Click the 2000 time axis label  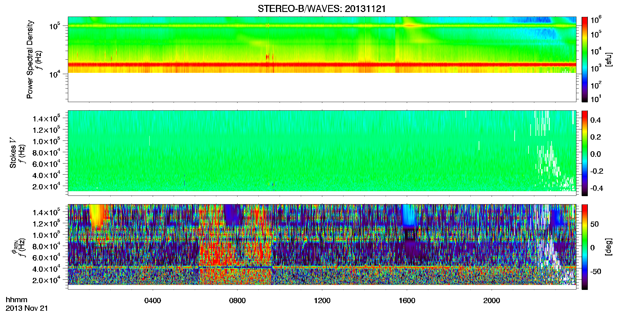click(x=492, y=301)
